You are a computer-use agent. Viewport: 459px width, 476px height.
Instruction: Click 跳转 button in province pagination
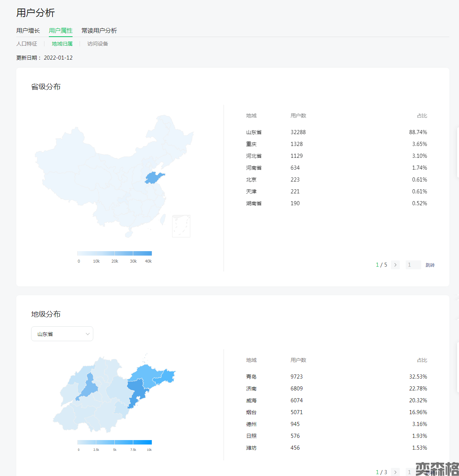[x=430, y=265]
